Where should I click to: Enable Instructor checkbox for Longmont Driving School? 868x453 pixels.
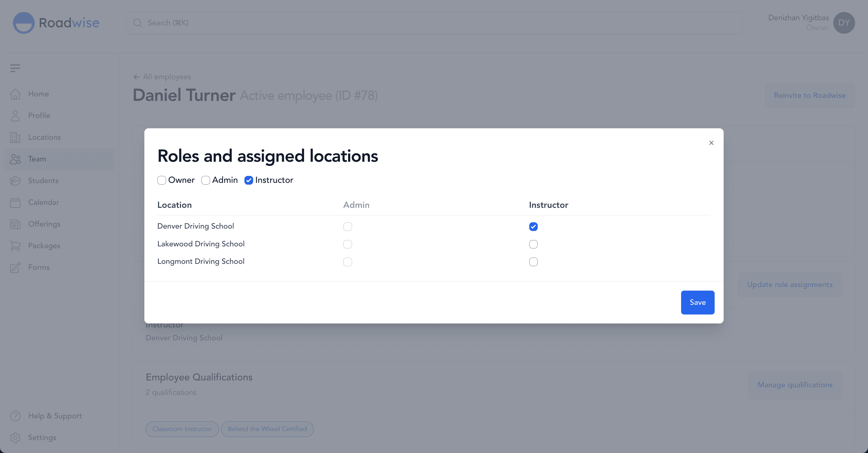(x=533, y=261)
